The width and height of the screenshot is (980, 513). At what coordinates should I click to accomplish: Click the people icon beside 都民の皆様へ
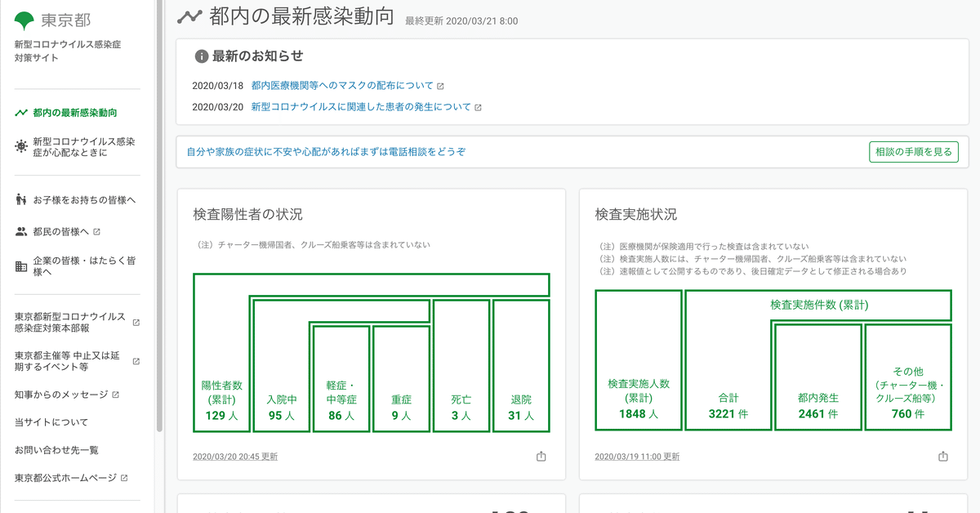tap(21, 231)
